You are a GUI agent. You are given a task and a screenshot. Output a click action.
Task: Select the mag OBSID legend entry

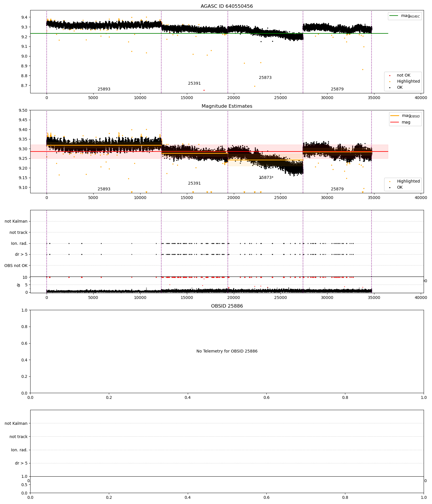(x=405, y=116)
